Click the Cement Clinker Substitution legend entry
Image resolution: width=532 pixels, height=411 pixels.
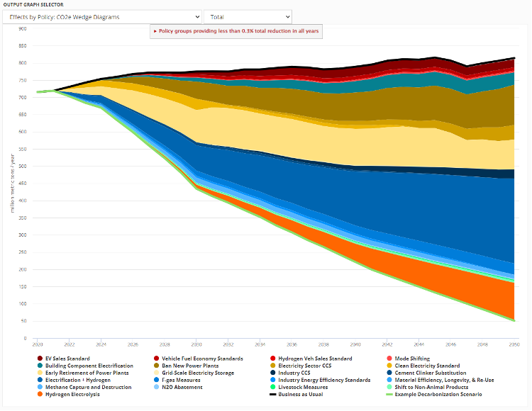pyautogui.click(x=430, y=373)
